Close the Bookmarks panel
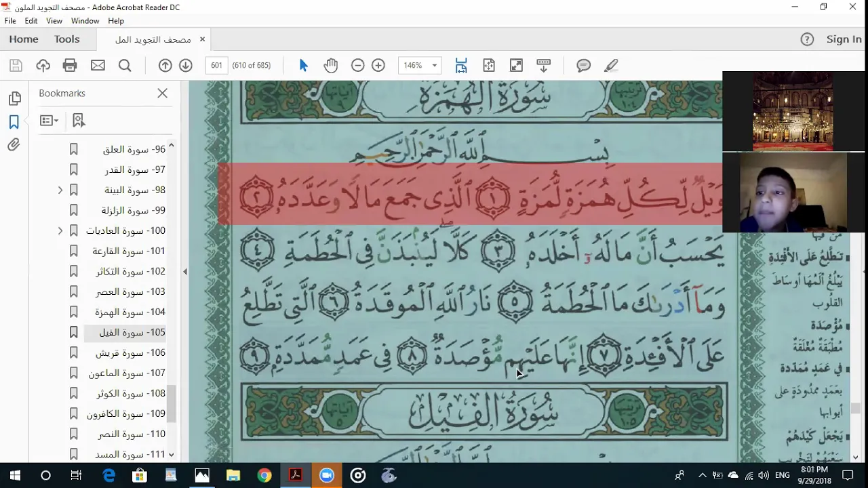 pos(162,94)
